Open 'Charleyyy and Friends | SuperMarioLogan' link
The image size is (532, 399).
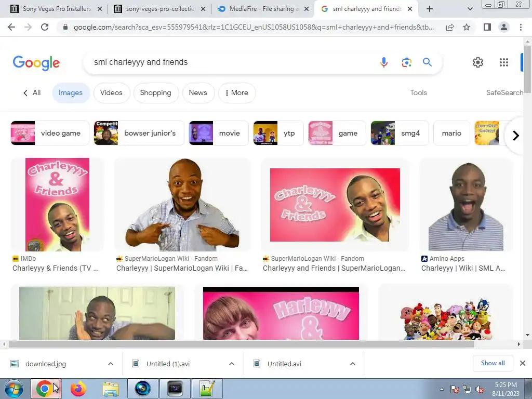pos(334,268)
